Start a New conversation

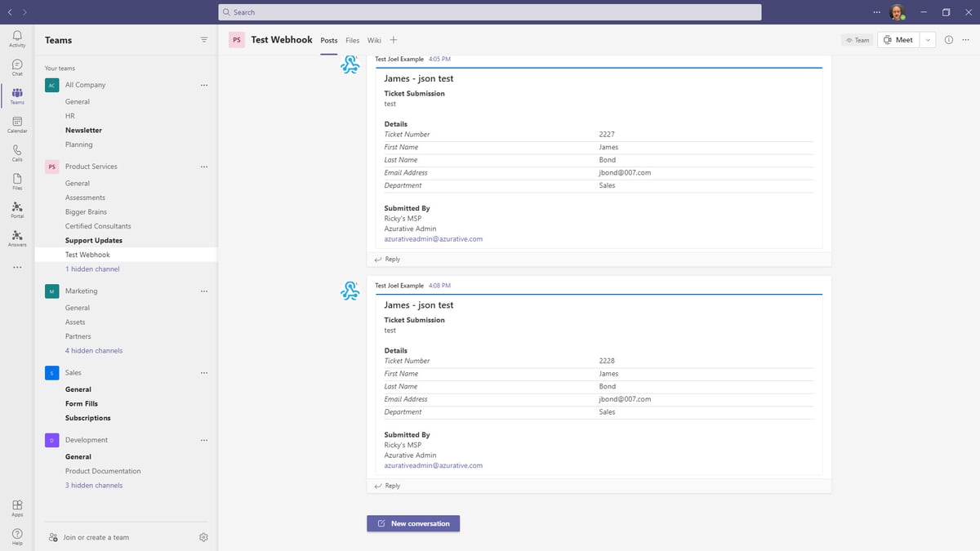click(413, 523)
